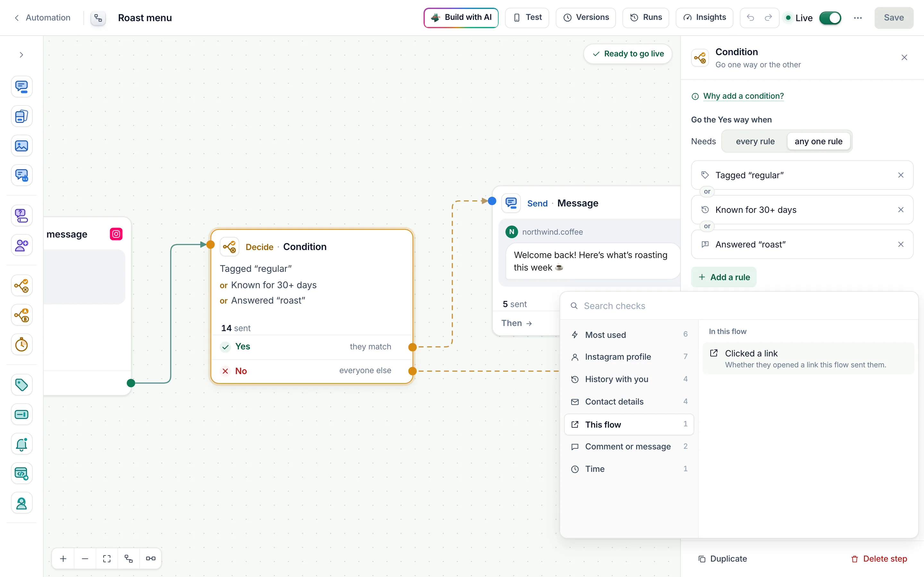
Task: Select the 'any one rule' option
Action: point(818,141)
